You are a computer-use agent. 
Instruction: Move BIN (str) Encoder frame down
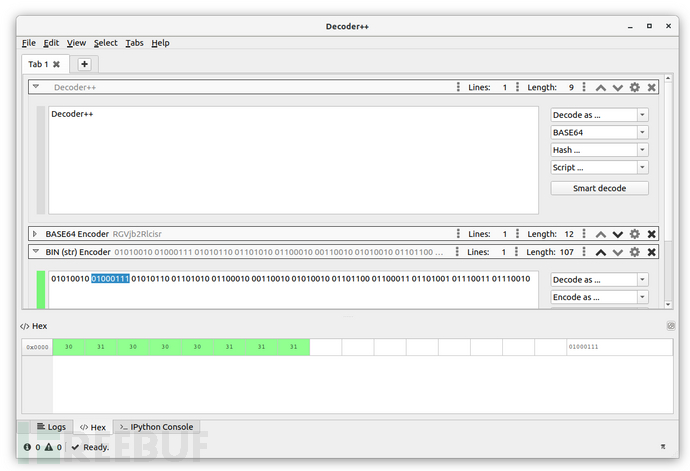point(618,252)
